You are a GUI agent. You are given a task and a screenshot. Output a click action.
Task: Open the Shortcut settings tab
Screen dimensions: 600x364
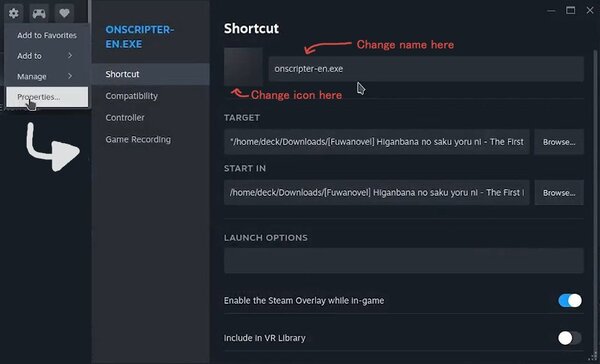tap(151, 74)
